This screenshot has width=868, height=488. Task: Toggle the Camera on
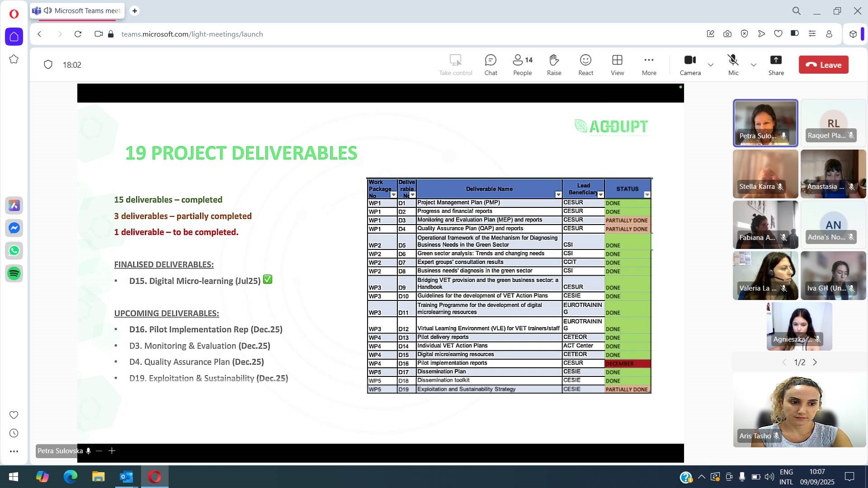pyautogui.click(x=690, y=65)
